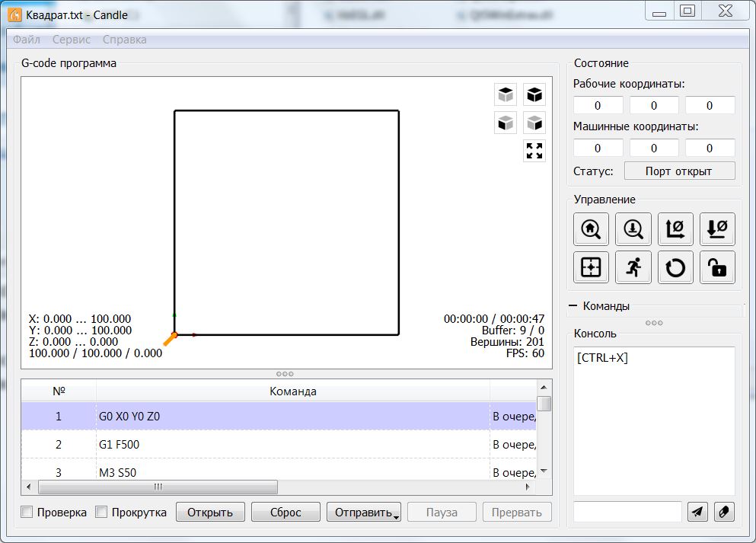Click the restore origin crosshair button
Screen dimensions: 756x543
coord(591,267)
